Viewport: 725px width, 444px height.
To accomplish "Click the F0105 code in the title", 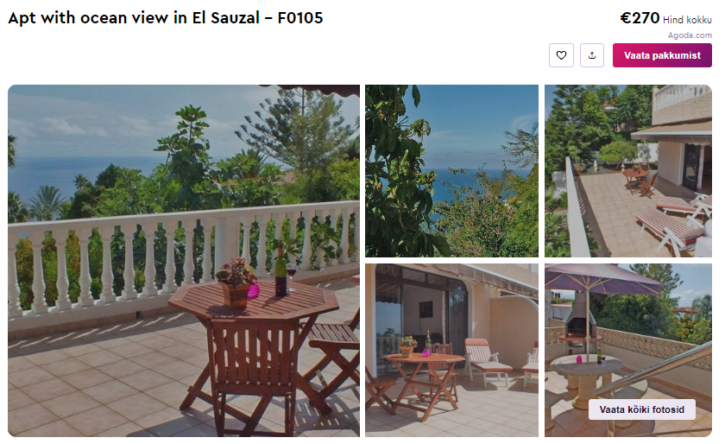I will click(300, 18).
